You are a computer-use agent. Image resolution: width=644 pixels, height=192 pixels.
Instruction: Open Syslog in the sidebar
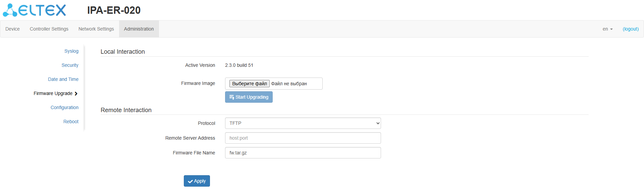[x=71, y=51]
